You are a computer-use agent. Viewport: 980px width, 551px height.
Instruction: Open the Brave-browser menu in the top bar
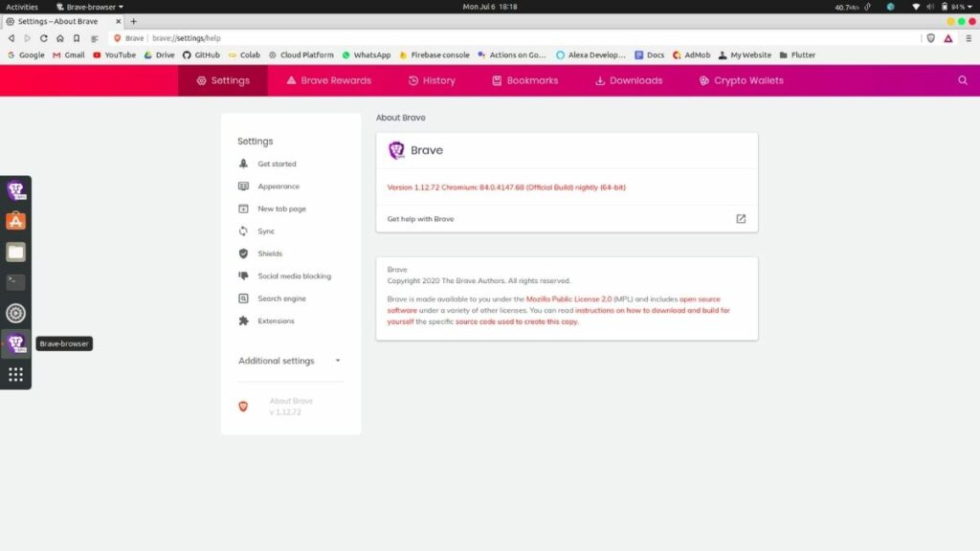(88, 6)
